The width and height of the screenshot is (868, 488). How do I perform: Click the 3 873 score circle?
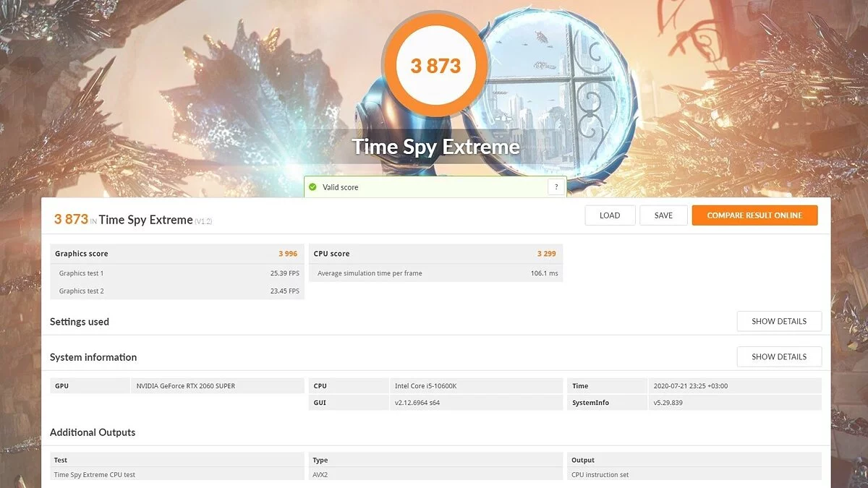pos(435,66)
